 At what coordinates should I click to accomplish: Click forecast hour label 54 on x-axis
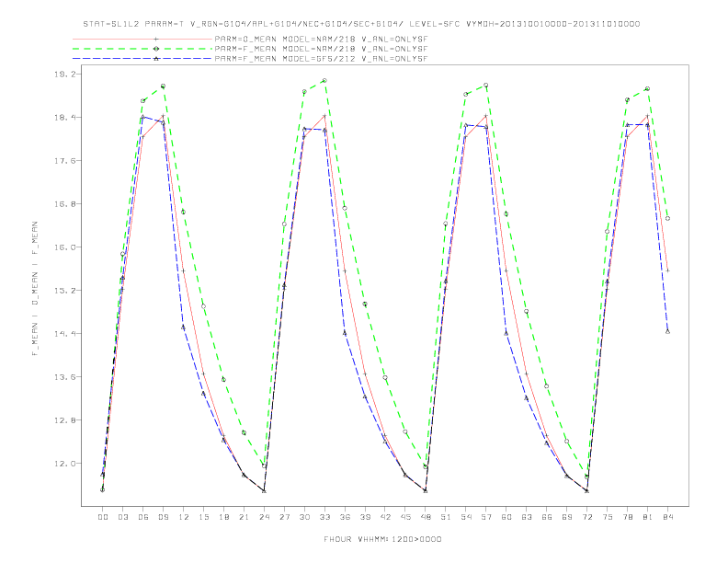[466, 517]
